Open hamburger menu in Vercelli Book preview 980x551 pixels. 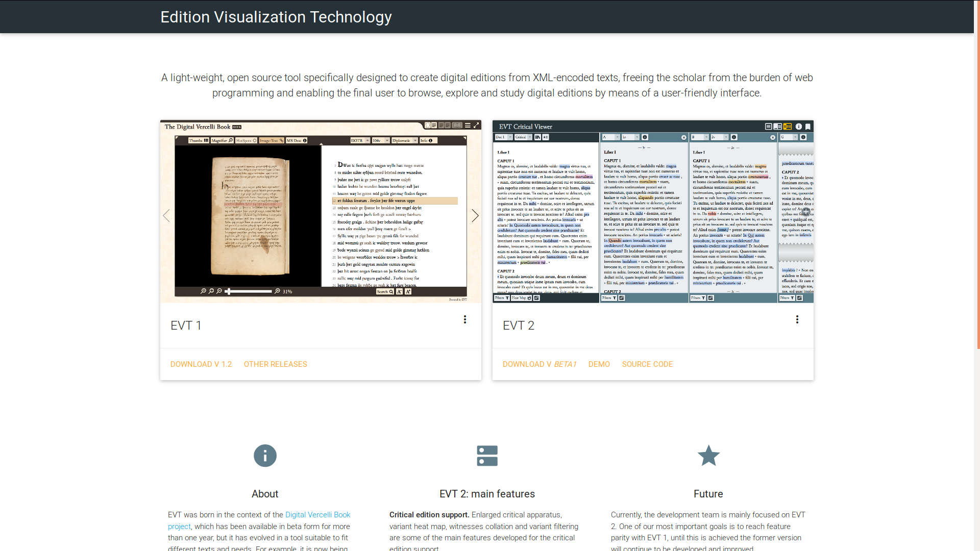coord(468,126)
